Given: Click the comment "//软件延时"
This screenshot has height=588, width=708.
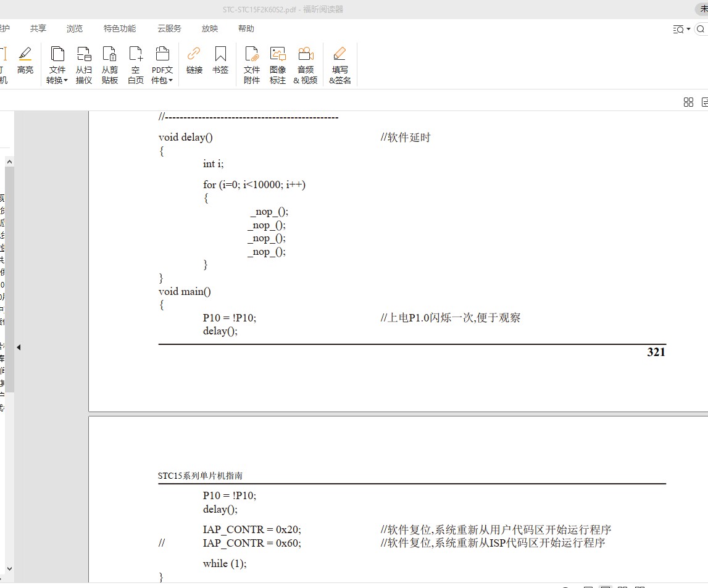Looking at the screenshot, I should [406, 137].
